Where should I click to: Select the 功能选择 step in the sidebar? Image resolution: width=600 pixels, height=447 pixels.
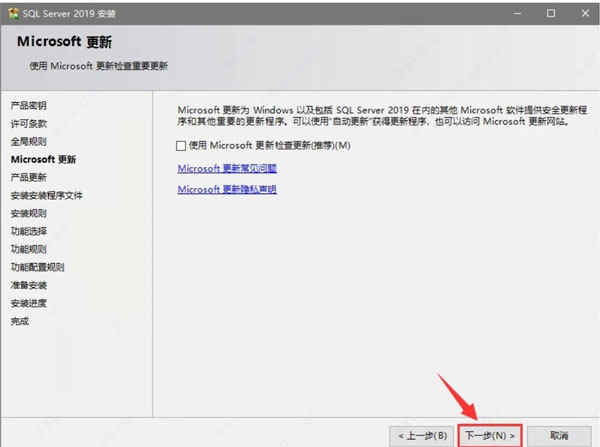pos(29,231)
